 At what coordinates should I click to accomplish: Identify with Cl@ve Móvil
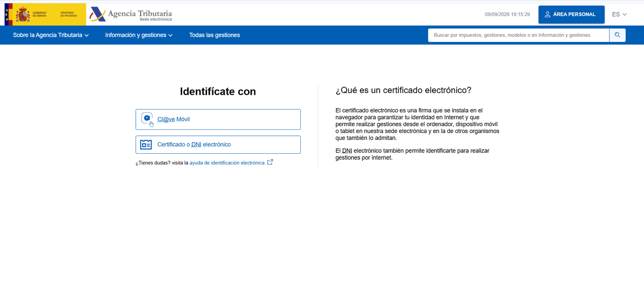click(218, 119)
